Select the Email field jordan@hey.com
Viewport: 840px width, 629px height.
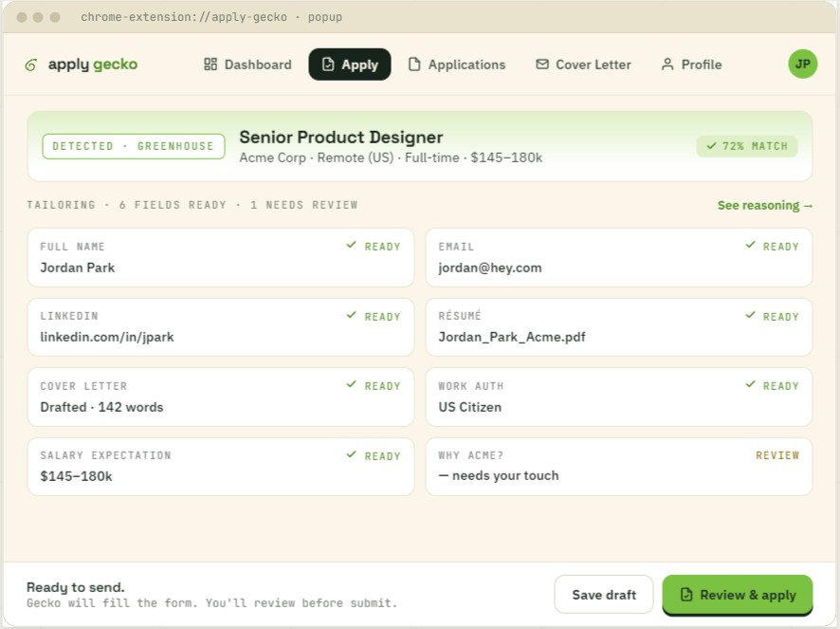[x=619, y=257]
